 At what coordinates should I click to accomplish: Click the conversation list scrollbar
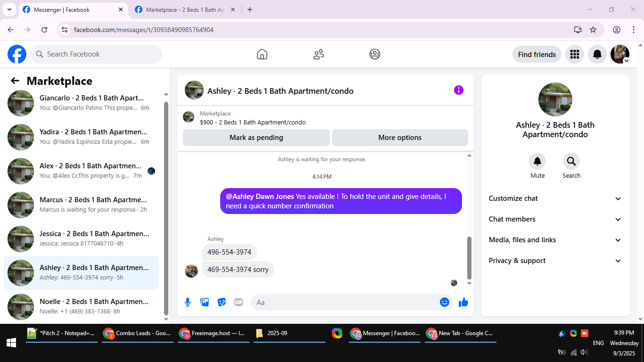(x=166, y=208)
